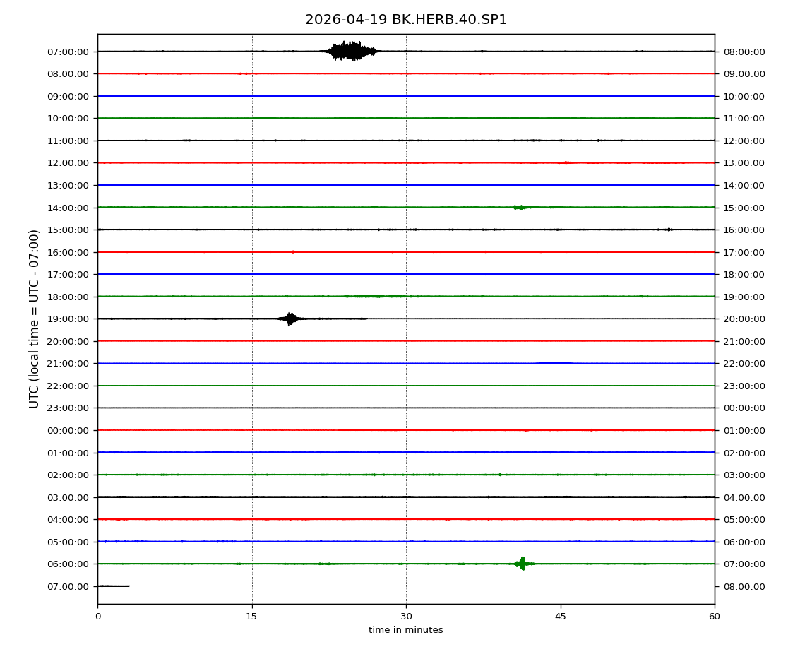The width and height of the screenshot is (812, 671).
Task: Click the 0 tick label on the x-axis
Action: (97, 617)
